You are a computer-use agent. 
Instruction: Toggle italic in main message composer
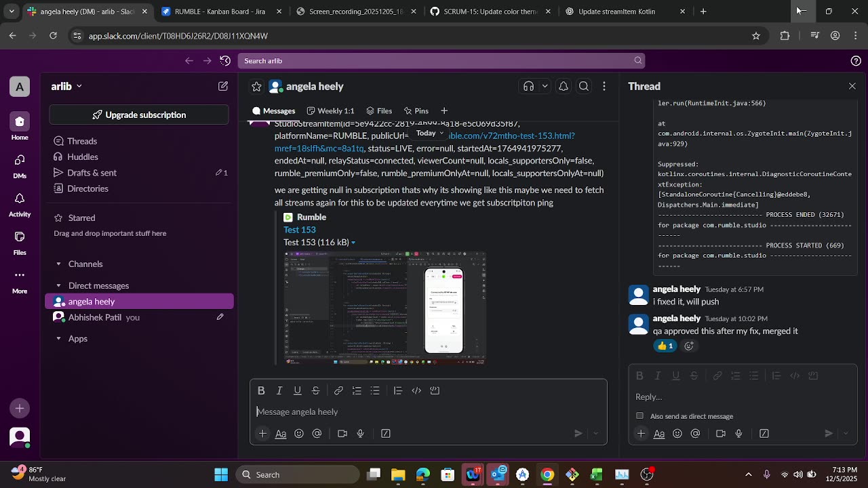[x=279, y=390]
